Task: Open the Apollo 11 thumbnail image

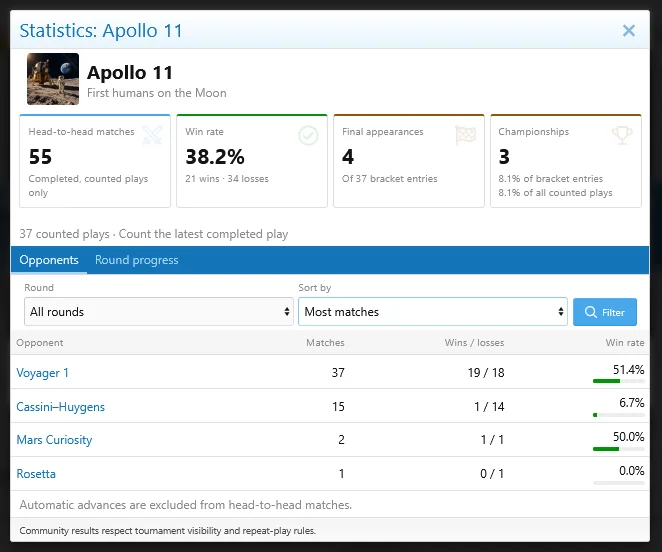Action: click(53, 79)
